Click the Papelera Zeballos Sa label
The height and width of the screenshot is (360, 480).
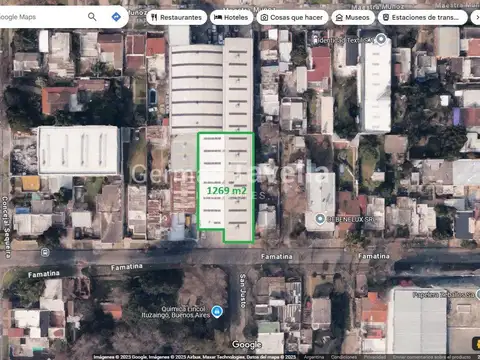[x=443, y=295]
